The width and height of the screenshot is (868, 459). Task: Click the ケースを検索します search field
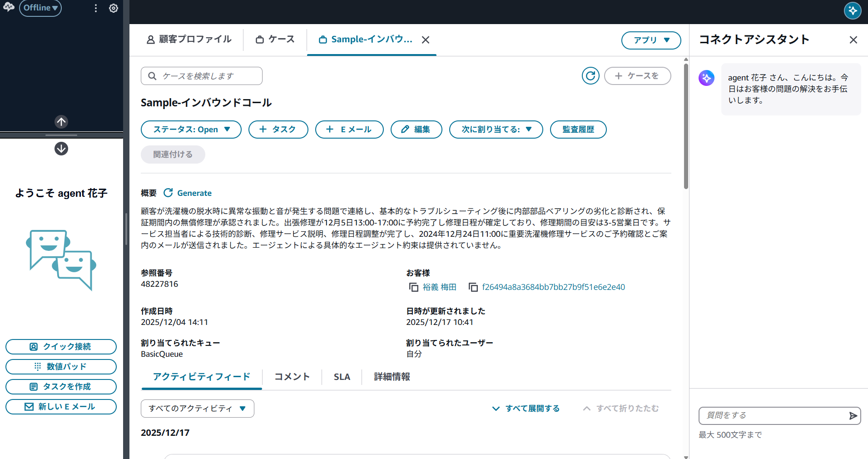click(202, 76)
